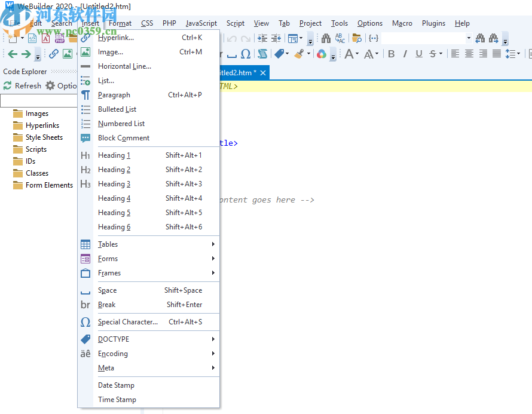Align text left

point(455,54)
